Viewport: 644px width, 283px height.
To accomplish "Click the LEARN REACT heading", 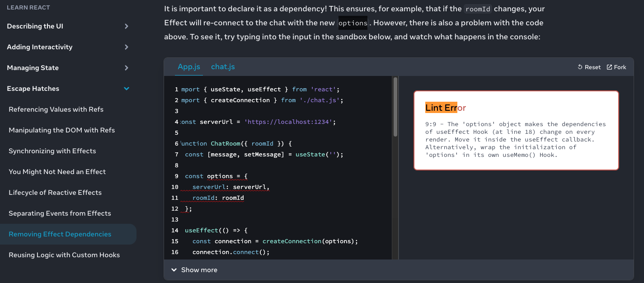I will 28,8.
